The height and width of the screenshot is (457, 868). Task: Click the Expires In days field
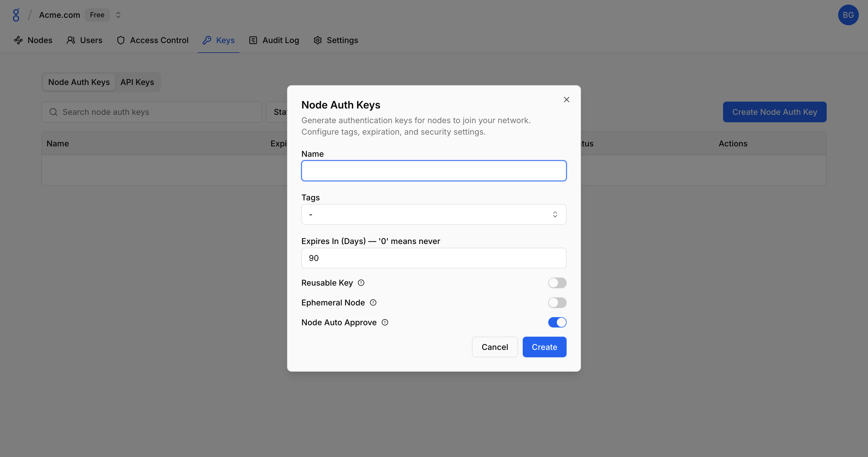433,258
